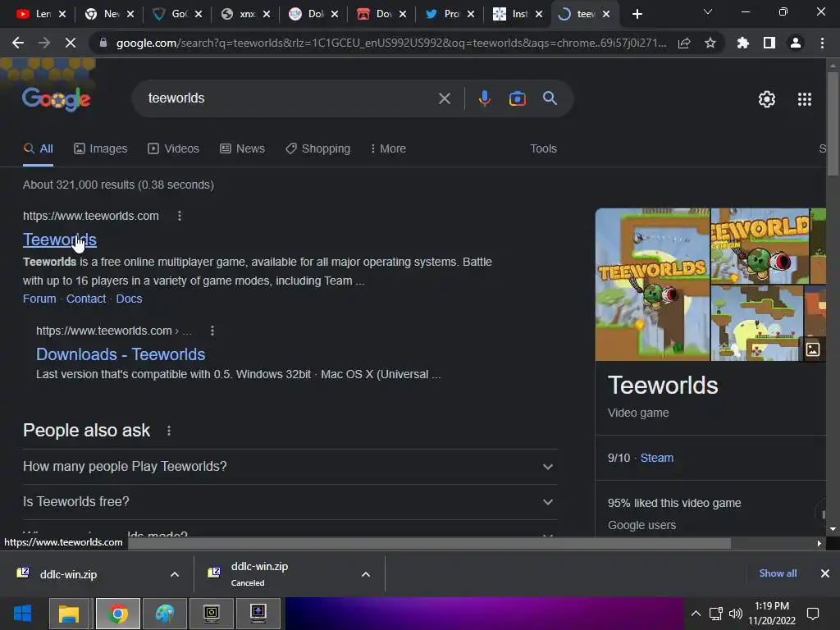Click the vertical page scrollbar thumb
Screen dimensions: 840x630
tap(833, 123)
